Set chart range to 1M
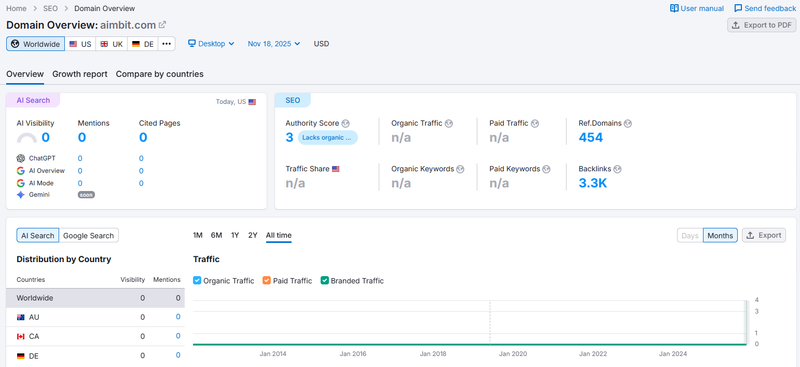Screen dimensions: 800x367 pyautogui.click(x=198, y=235)
